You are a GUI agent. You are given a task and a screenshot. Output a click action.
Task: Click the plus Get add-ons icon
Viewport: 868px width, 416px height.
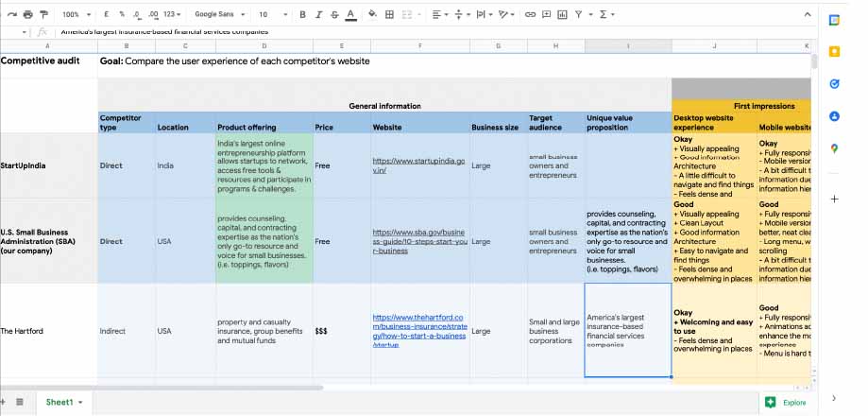click(x=834, y=199)
